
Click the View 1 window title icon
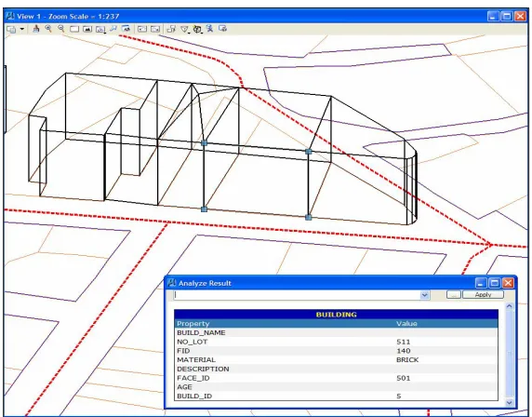tap(10, 16)
